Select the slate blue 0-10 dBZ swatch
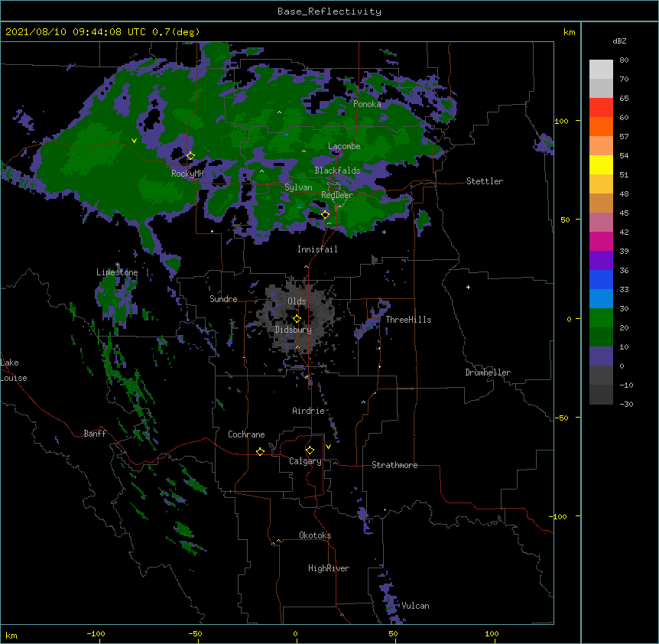This screenshot has width=659, height=644. point(601,356)
